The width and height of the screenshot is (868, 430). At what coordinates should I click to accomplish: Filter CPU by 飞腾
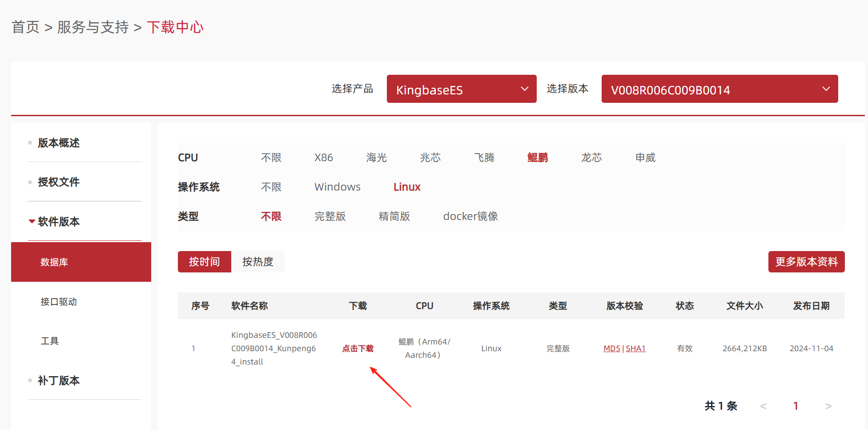tap(484, 158)
